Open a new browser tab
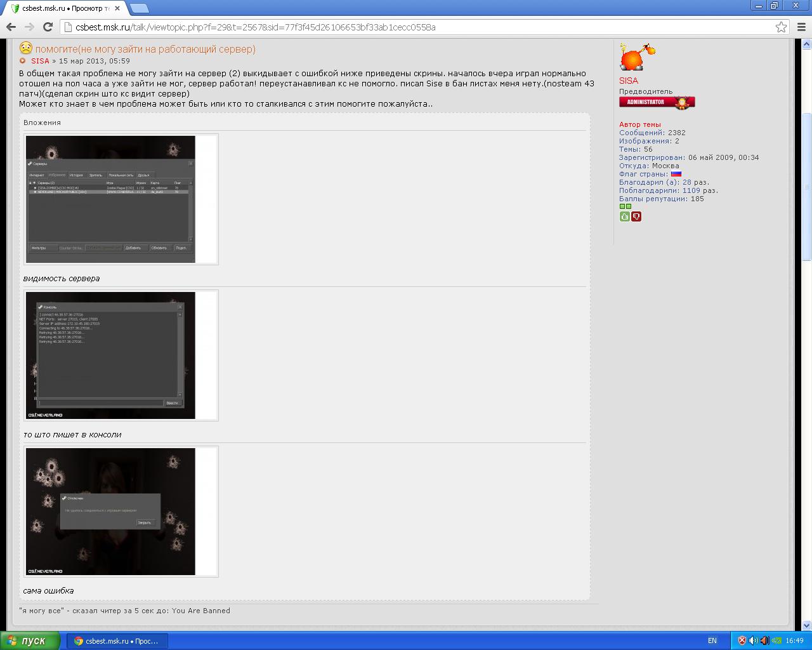 click(140, 8)
